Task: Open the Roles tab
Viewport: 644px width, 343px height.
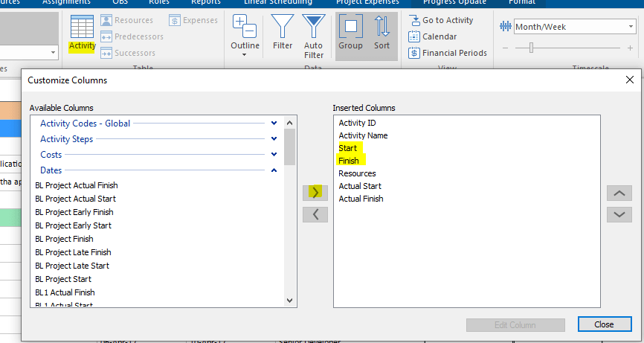Action: (159, 2)
